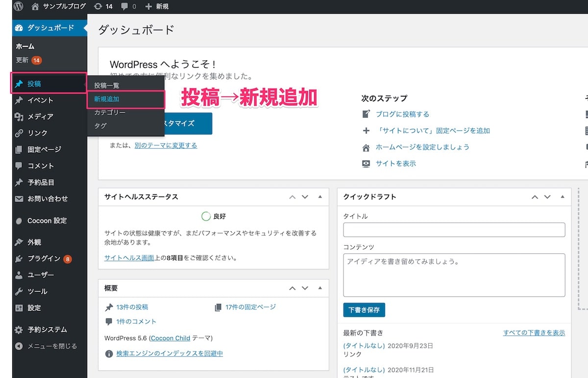Click the ダッシュボード gauge icon in sidebar
Viewport: 588px width, 378px height.
pos(19,27)
